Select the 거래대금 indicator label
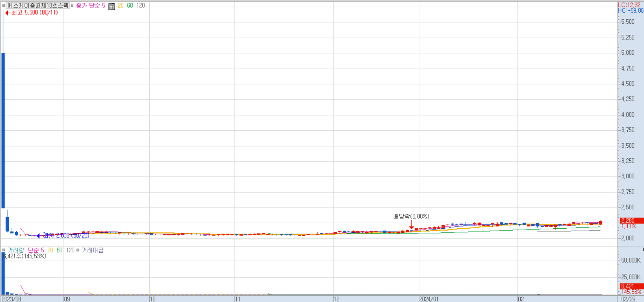 click(92, 250)
